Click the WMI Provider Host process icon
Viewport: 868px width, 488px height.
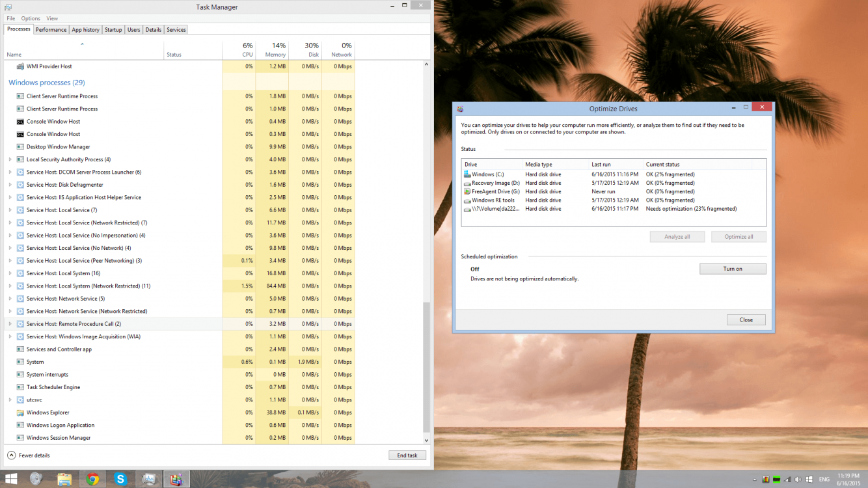tap(20, 66)
